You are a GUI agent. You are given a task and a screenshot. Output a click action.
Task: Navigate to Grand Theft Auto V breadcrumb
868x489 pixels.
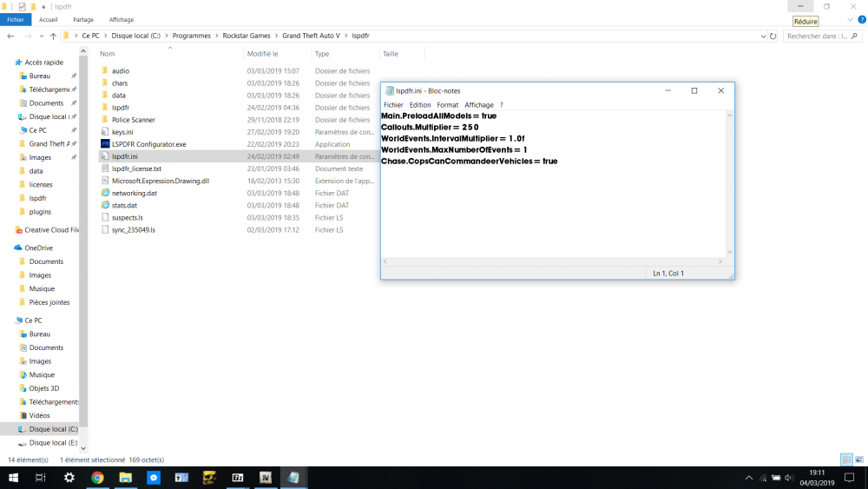[x=311, y=36]
